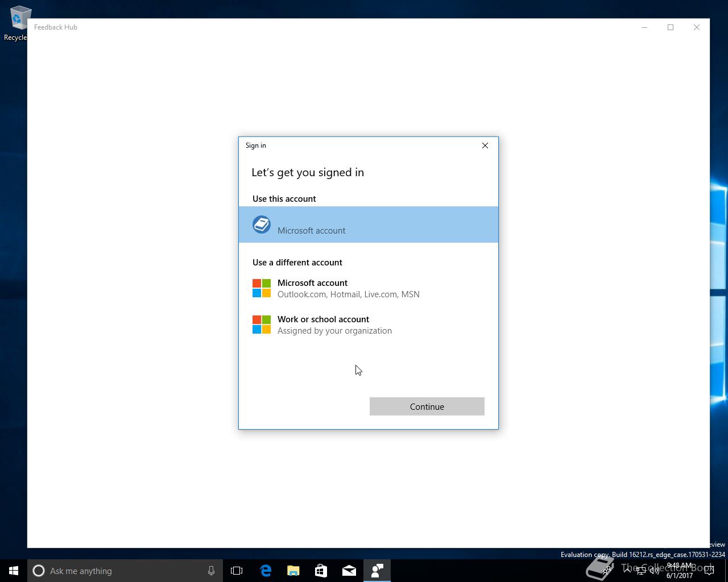Maximize the Feedback Hub window
The height and width of the screenshot is (582, 728).
click(x=671, y=27)
